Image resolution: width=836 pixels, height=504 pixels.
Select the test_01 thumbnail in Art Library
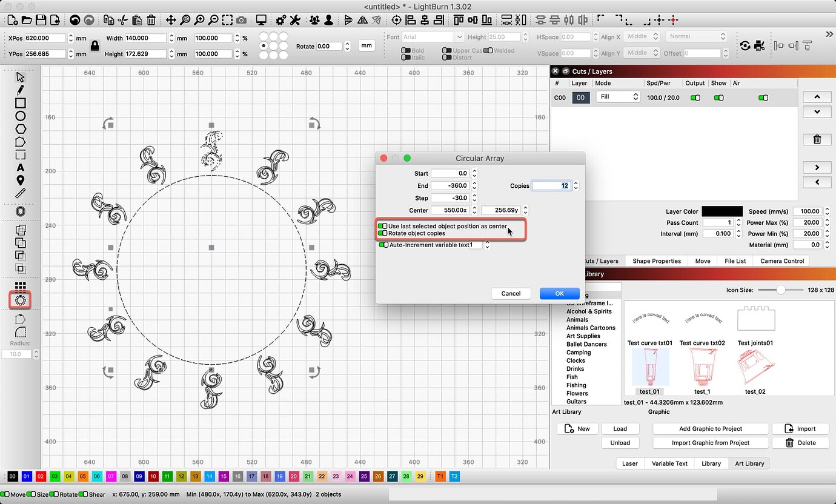(x=649, y=368)
